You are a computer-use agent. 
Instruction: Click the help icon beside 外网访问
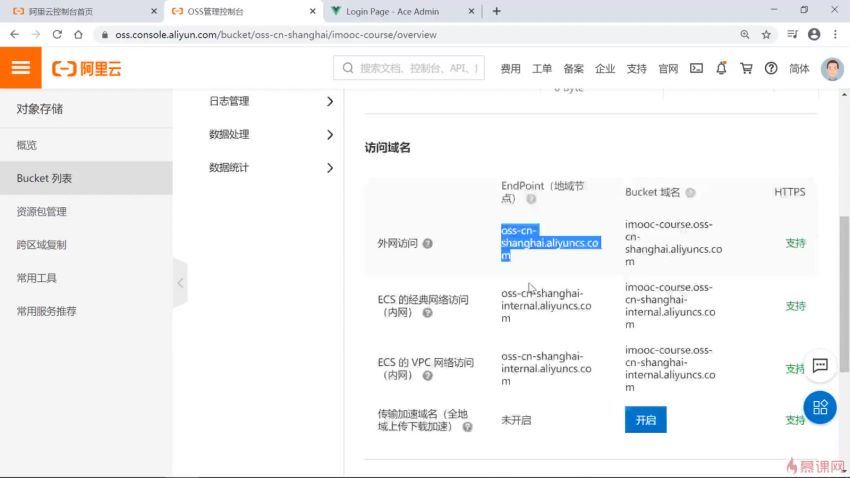pos(428,243)
